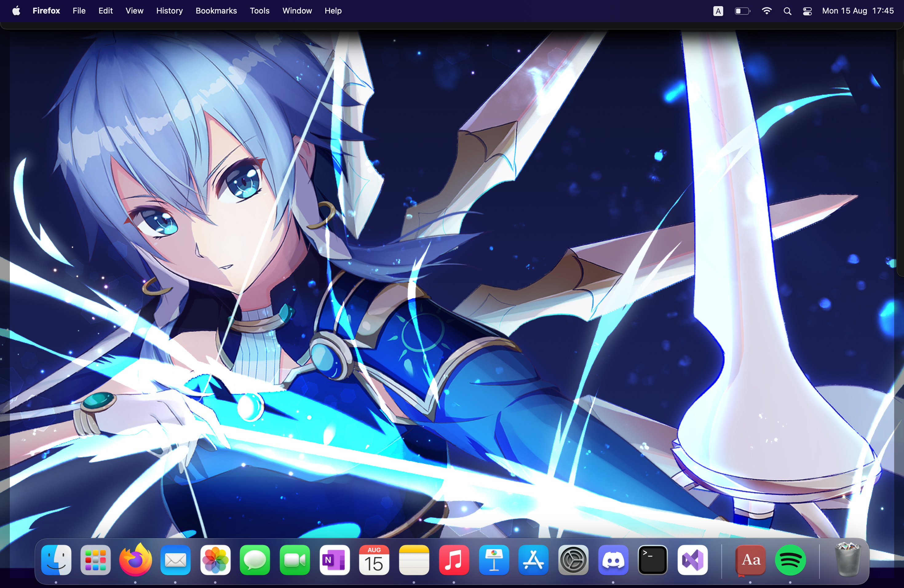Open Control Center
This screenshot has width=904, height=588.
[807, 11]
